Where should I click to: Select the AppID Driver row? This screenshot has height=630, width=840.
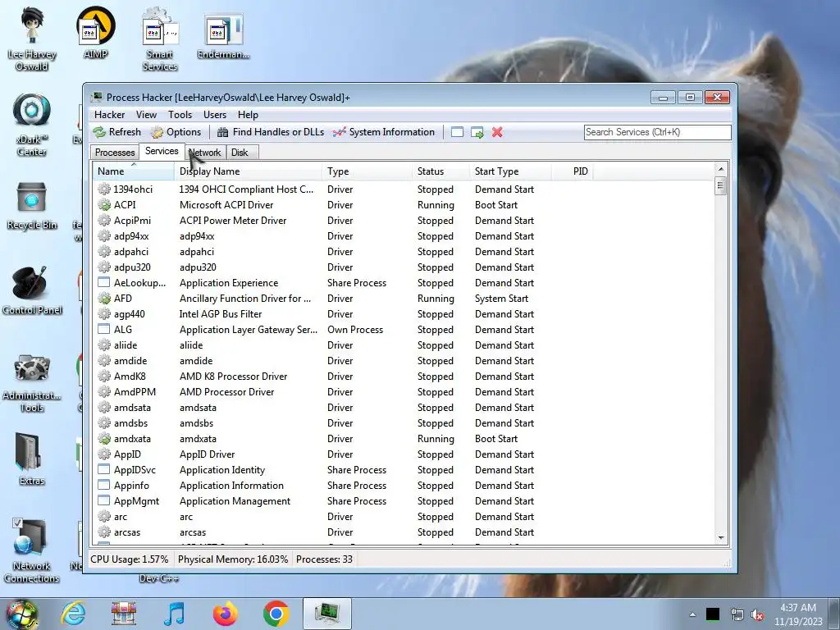[404, 454]
